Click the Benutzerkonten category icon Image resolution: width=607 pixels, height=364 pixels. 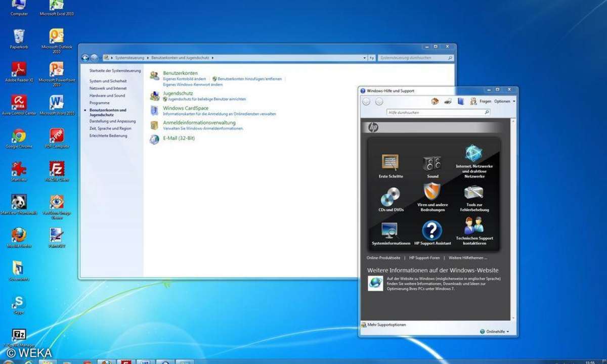click(x=154, y=76)
